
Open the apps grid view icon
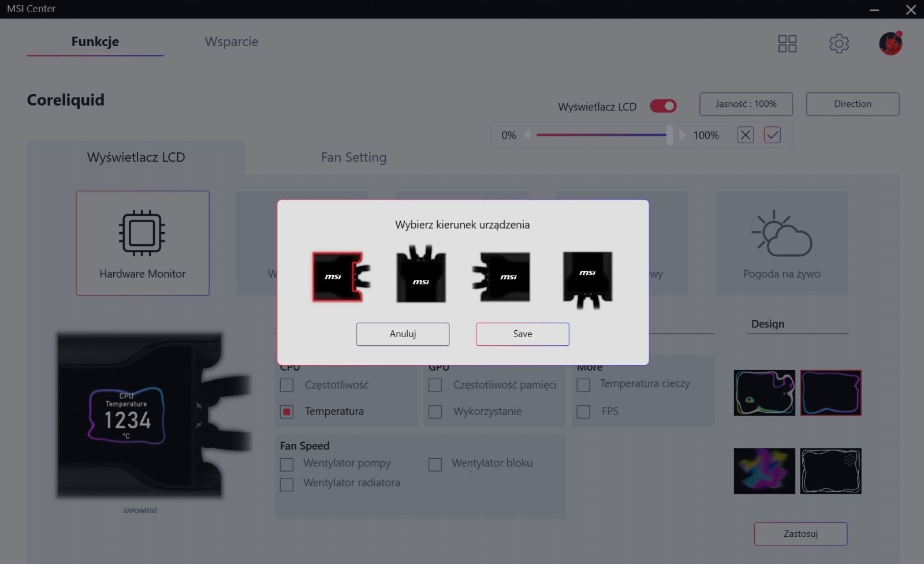[x=787, y=43]
